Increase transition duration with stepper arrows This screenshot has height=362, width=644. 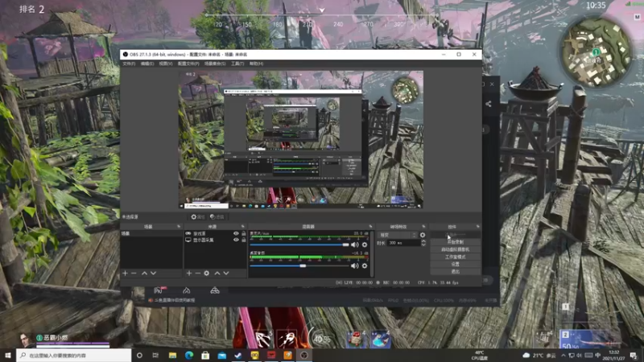click(423, 241)
